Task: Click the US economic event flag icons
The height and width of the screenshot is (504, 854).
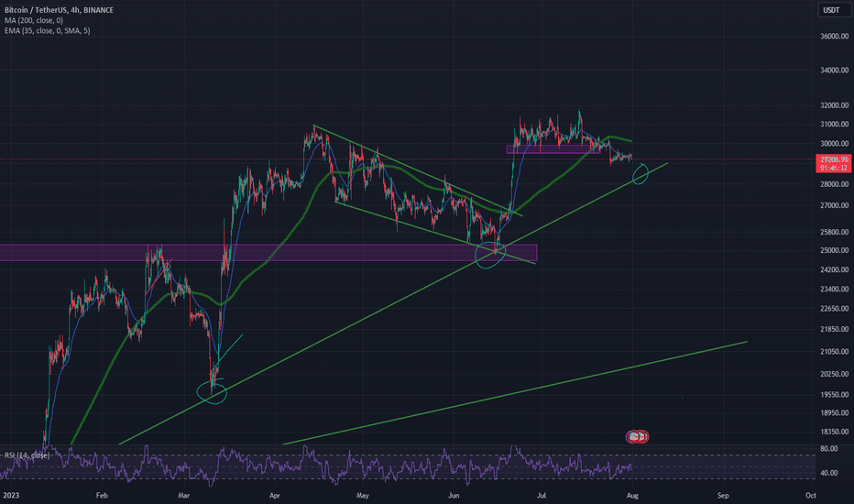Action: tap(637, 436)
